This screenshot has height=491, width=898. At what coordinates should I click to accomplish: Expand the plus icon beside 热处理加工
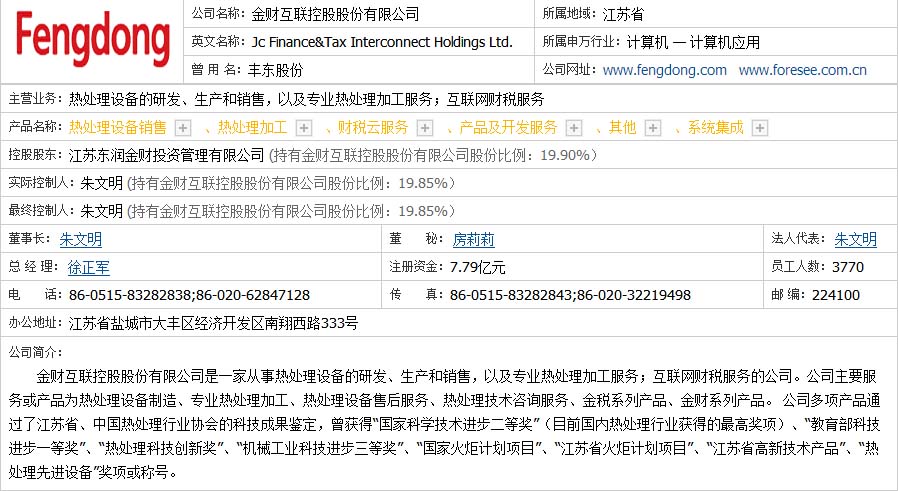(x=304, y=128)
